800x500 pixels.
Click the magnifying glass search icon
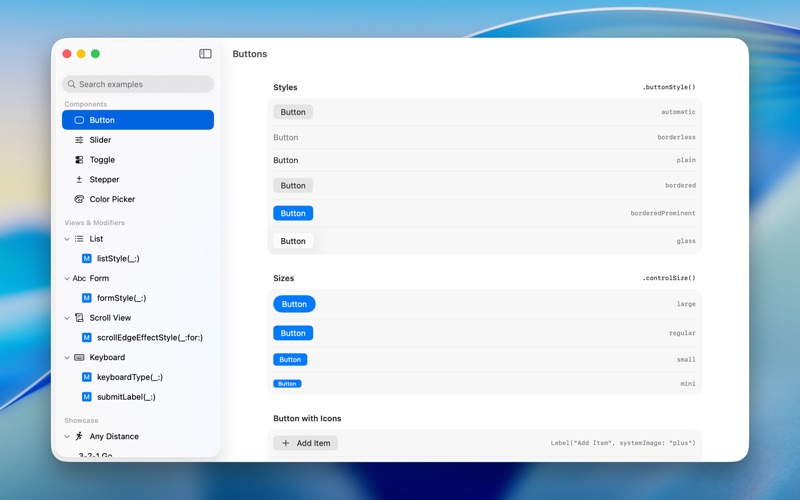pos(71,84)
